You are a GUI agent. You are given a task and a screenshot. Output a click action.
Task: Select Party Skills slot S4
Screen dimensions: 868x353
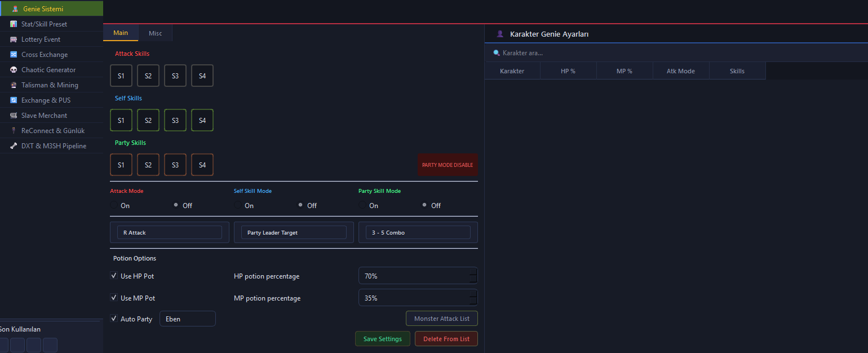pos(202,165)
